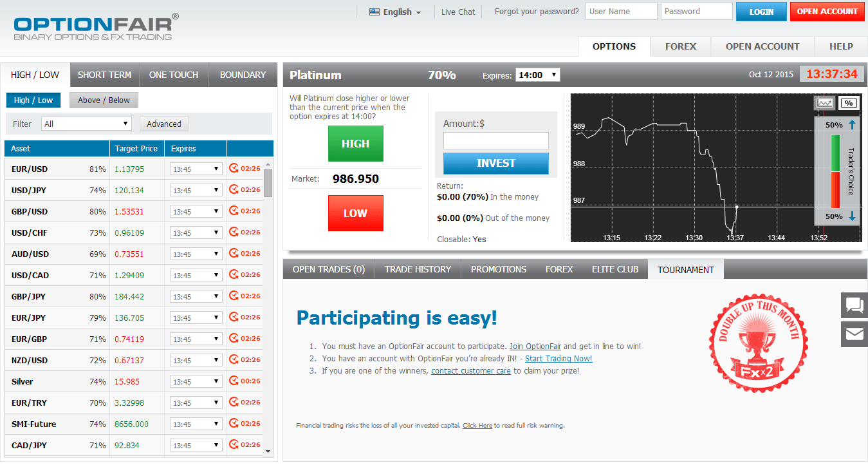Click the countdown clock icon next to EUR/USD
The image size is (868, 465).
coord(234,168)
